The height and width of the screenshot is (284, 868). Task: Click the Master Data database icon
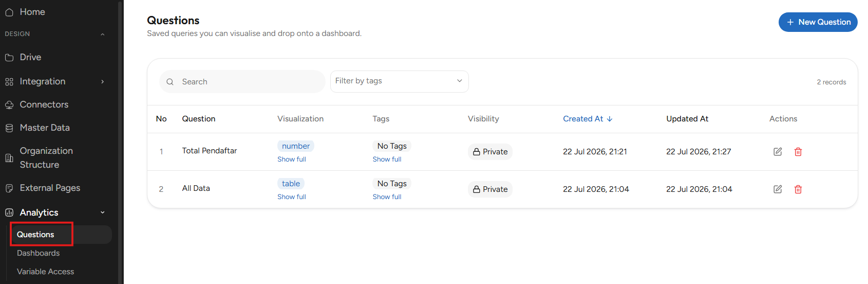(x=9, y=128)
